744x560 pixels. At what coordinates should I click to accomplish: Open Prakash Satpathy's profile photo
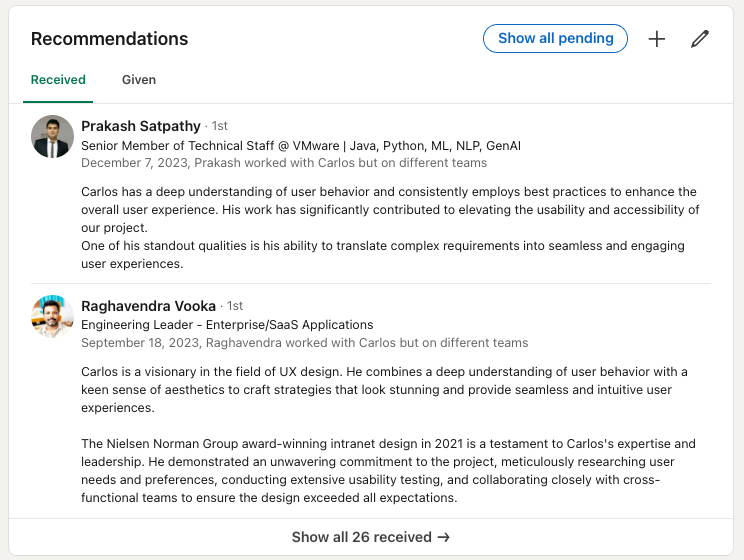(52, 137)
